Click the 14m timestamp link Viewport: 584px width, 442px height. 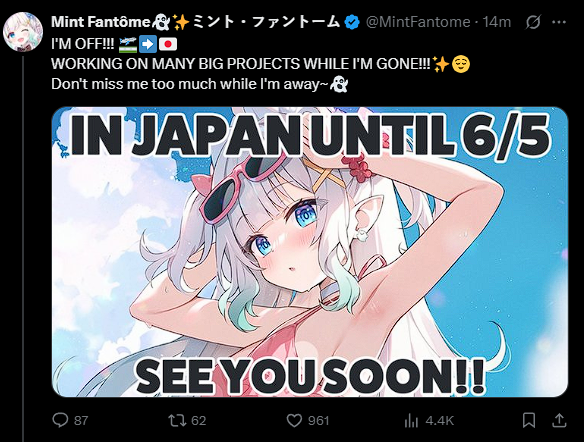pos(497,22)
